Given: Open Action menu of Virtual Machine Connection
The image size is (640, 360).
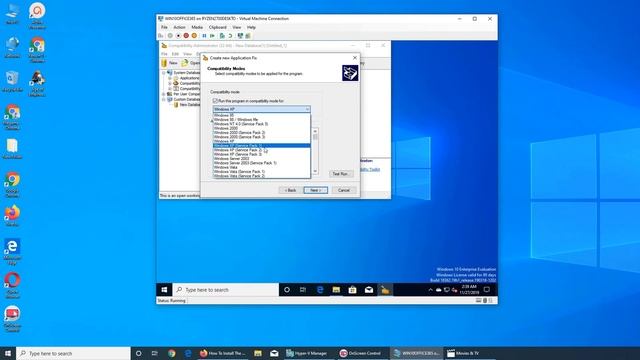Looking at the screenshot, I should tap(179, 27).
